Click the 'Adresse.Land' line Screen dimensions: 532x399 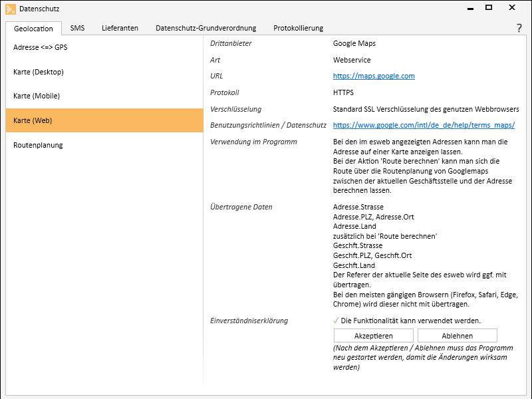(x=354, y=226)
